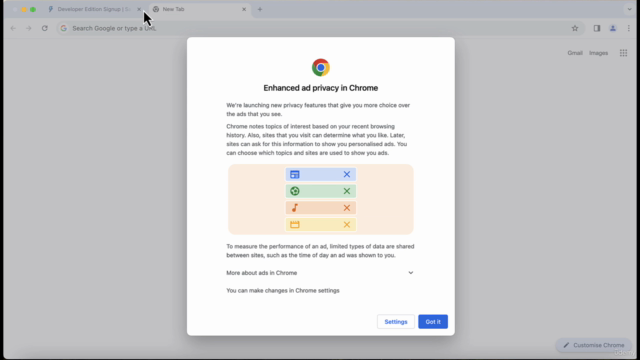Close the New Tab tab
Viewport: 640px width, 360px height.
tap(244, 9)
